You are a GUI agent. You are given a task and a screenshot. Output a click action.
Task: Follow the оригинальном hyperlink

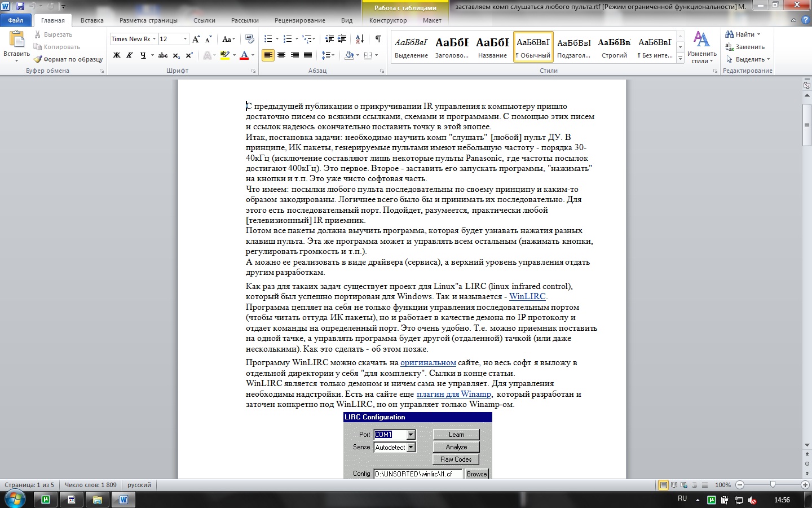click(x=428, y=362)
